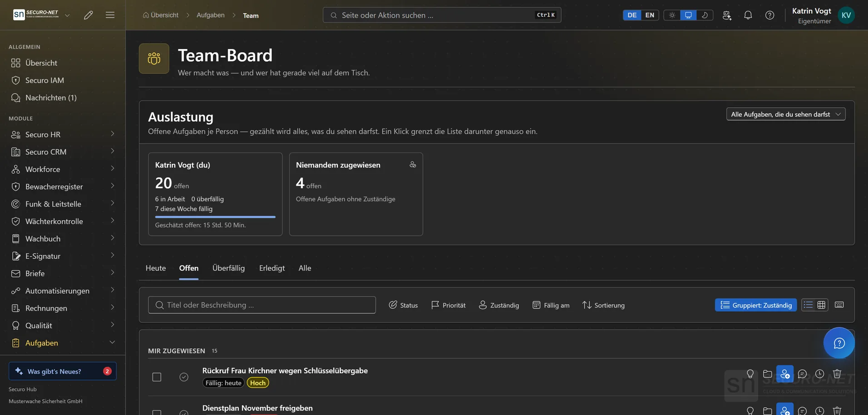Click the clock icon for Rückruf Frau Kirchner
Screen dimensions: 868x415
point(819,374)
